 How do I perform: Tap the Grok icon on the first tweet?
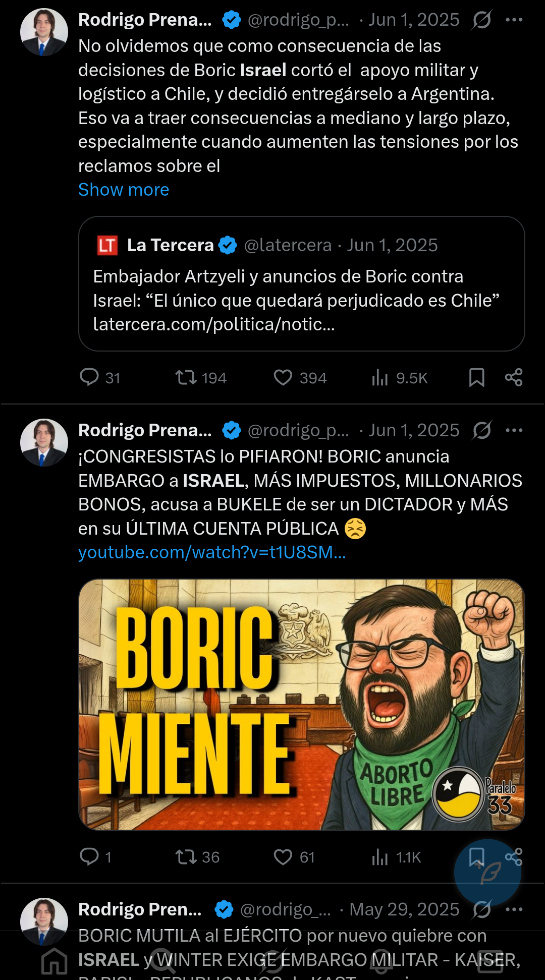pos(482,20)
